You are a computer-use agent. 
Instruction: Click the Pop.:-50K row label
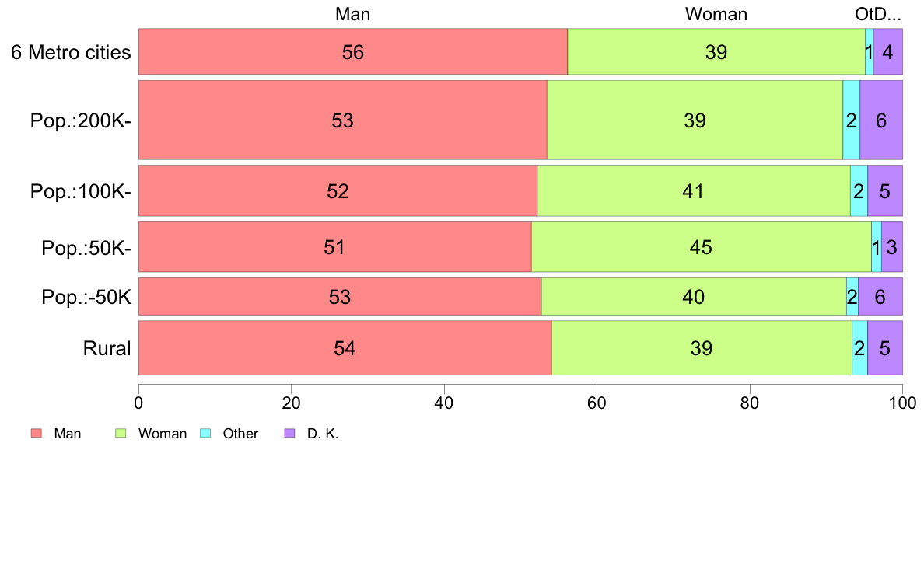[x=86, y=296]
